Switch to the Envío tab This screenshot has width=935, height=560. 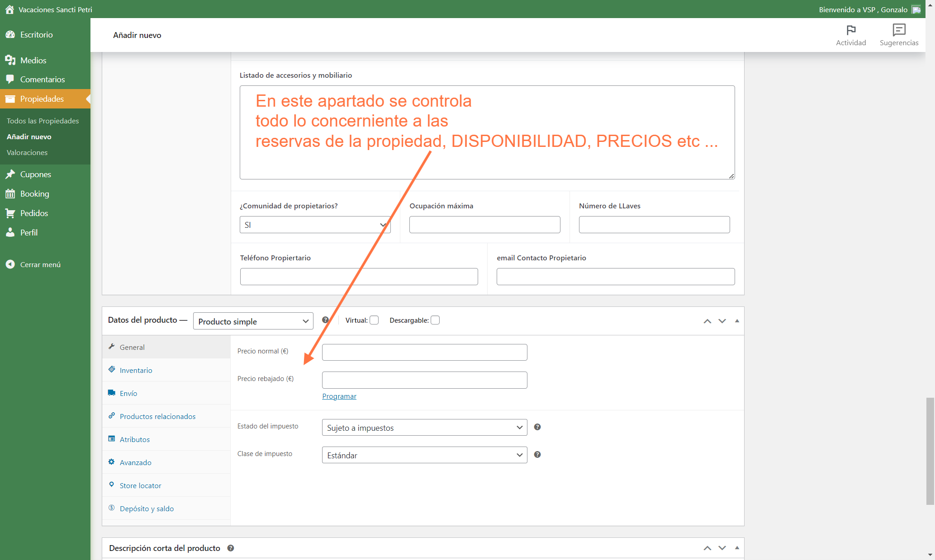pos(166,393)
